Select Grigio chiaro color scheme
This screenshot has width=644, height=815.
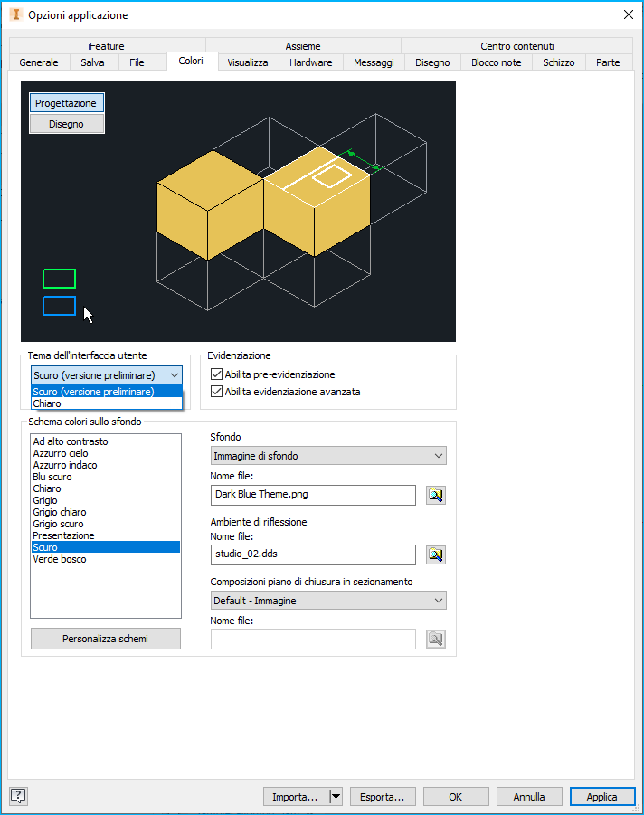click(106, 512)
